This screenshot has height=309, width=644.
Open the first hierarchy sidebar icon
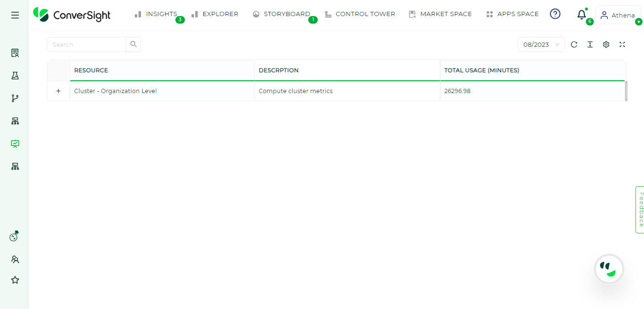[15, 121]
